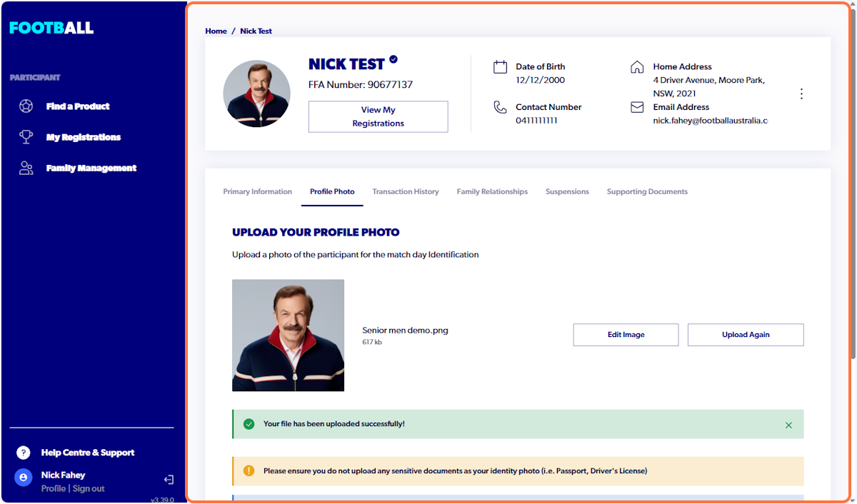The height and width of the screenshot is (504, 857).
Task: Click the soccer ball icon beside Find a Product
Action: coord(26,106)
